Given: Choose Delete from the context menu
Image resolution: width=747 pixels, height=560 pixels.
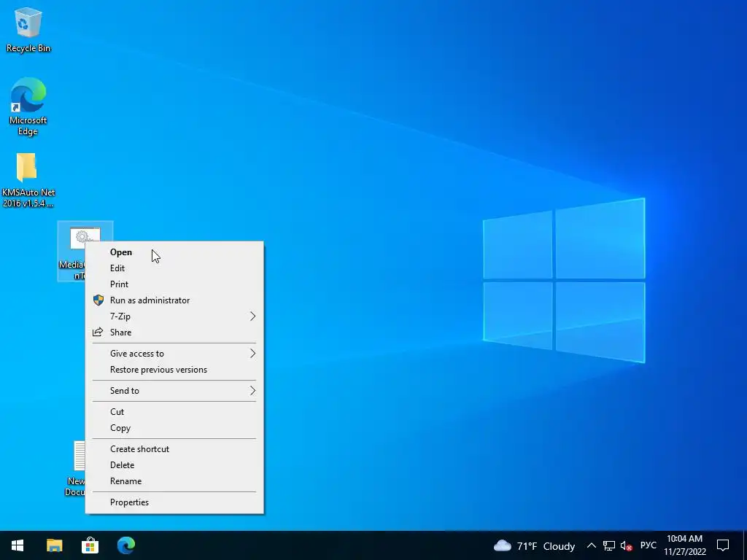Looking at the screenshot, I should (x=174, y=465).
